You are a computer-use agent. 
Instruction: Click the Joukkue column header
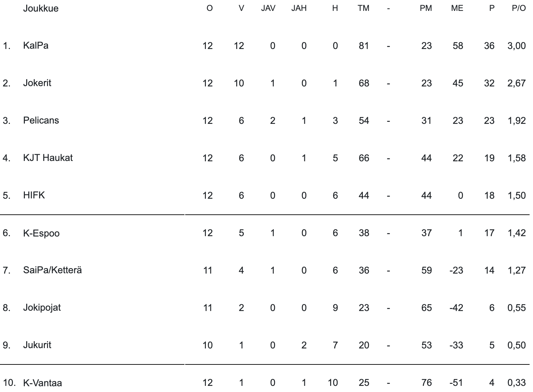click(x=41, y=9)
